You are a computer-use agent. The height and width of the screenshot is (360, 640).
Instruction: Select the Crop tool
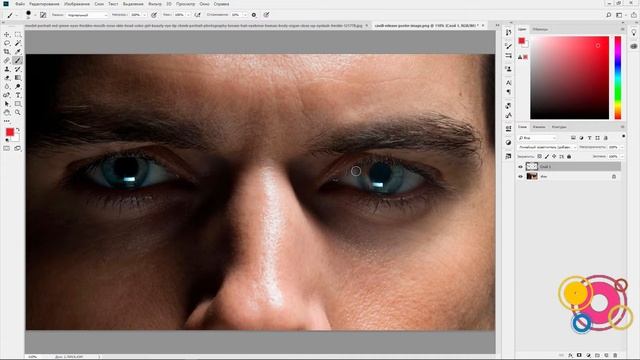(x=7, y=52)
